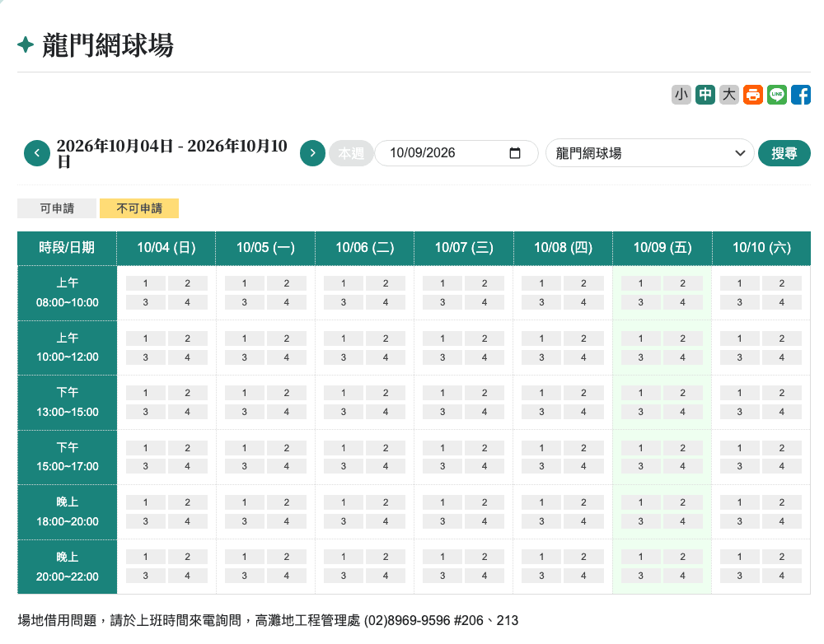The height and width of the screenshot is (644, 824).
Task: Click the phone number (02)8969-9596 text
Action: 407,620
